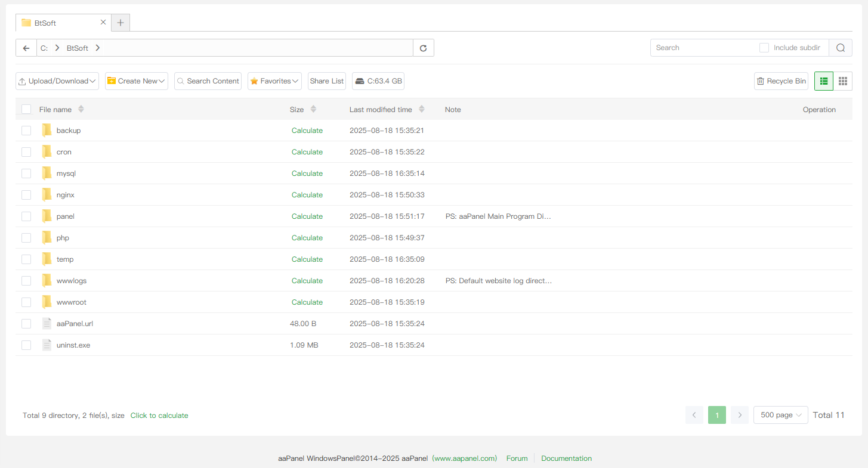
Task: Switch to grid view icon
Action: tap(842, 81)
